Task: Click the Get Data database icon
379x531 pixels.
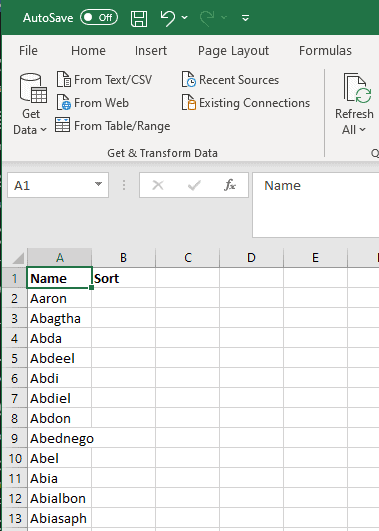Action: click(33, 88)
